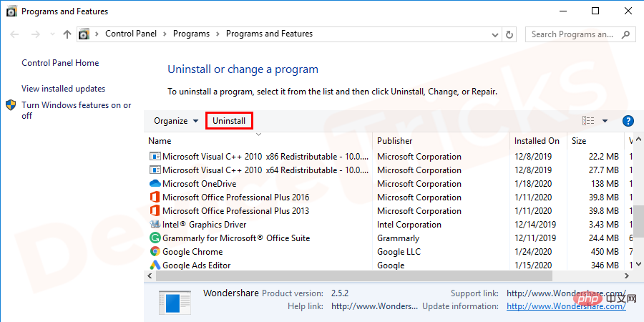Open View installed updates link
644x322 pixels.
click(63, 89)
